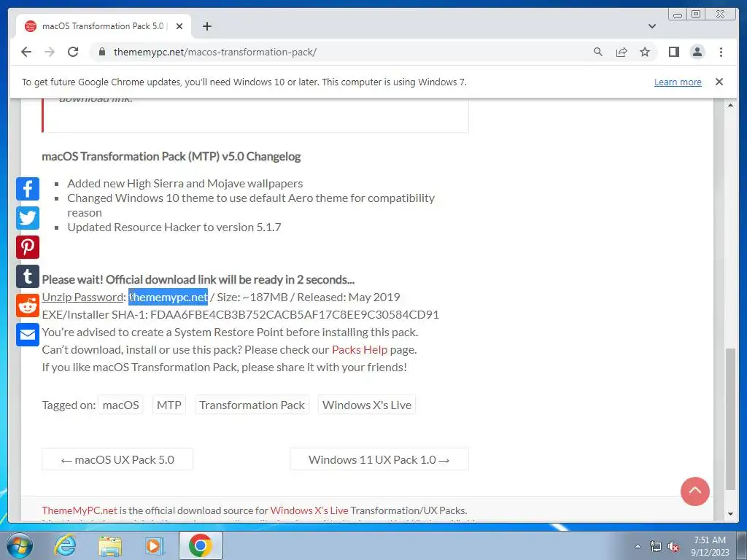The height and width of the screenshot is (560, 747).
Task: Open the network status tray icon
Action: coord(656,546)
